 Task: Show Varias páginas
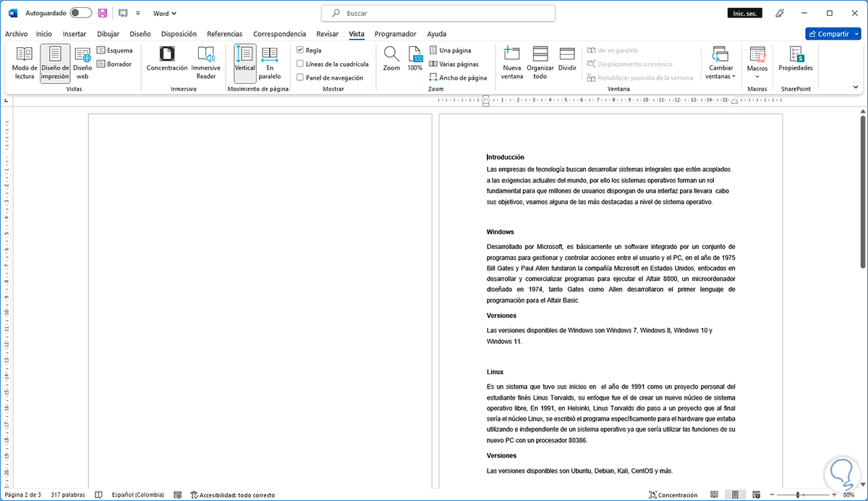pos(454,64)
